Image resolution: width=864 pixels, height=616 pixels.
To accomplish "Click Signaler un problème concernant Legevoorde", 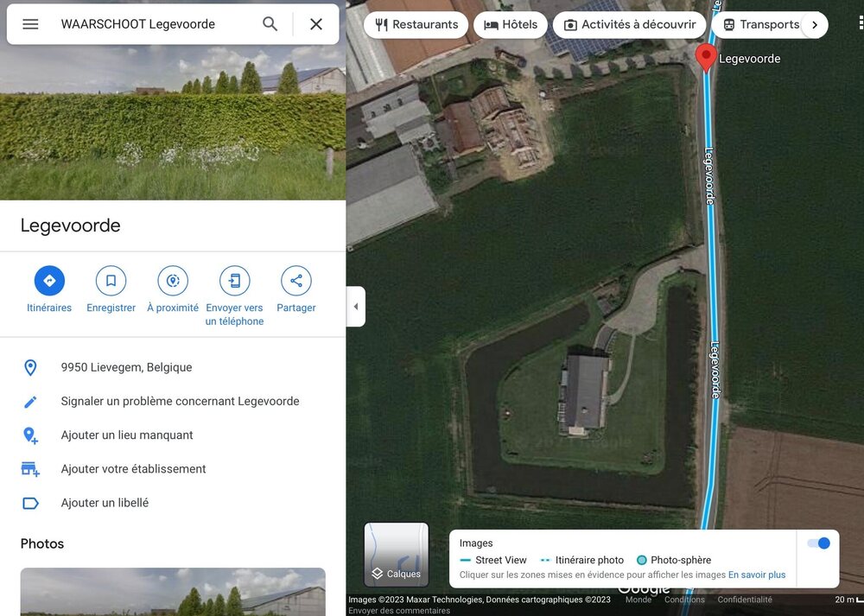I will click(x=180, y=401).
